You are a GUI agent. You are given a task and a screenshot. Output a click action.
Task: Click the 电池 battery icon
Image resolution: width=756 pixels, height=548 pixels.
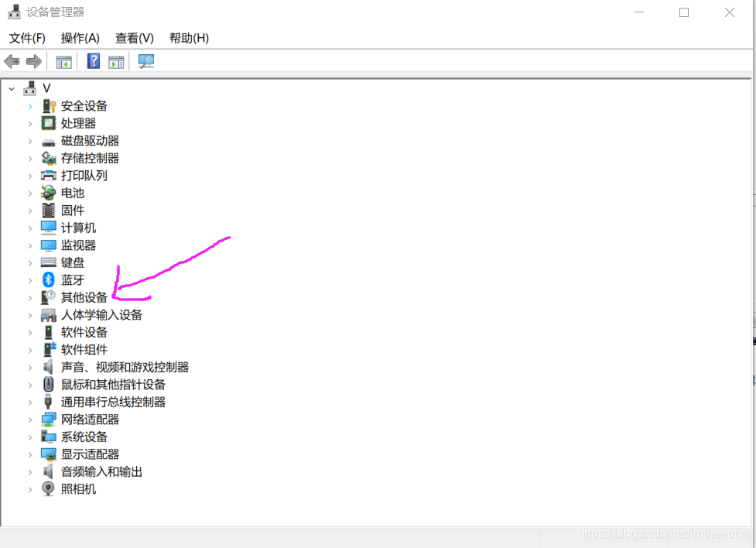point(49,193)
